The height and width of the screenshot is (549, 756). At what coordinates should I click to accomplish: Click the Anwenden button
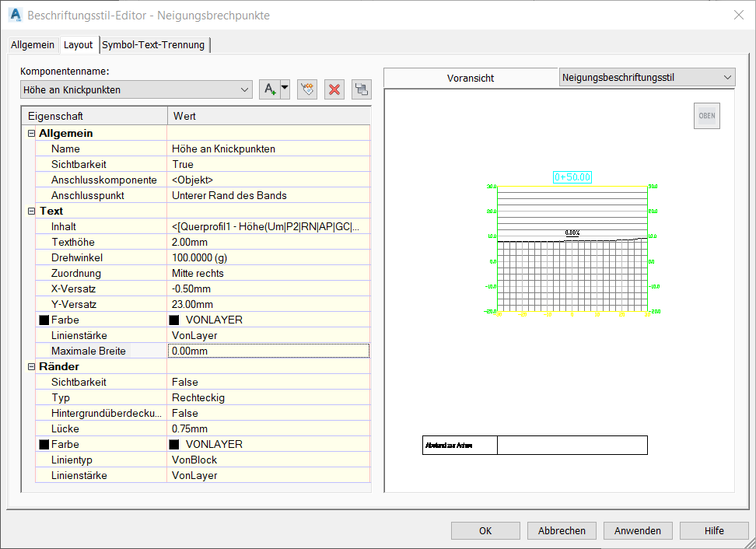coord(638,530)
